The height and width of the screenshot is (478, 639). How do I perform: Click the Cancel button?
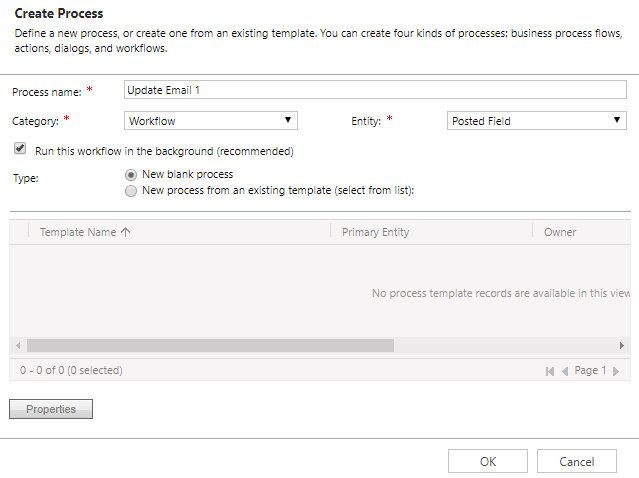577,461
